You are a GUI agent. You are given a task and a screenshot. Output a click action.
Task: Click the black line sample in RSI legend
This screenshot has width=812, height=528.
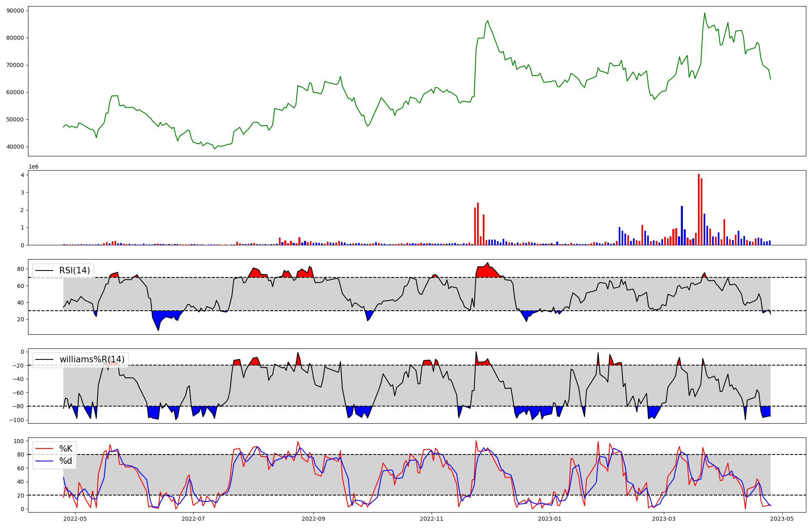(45, 271)
